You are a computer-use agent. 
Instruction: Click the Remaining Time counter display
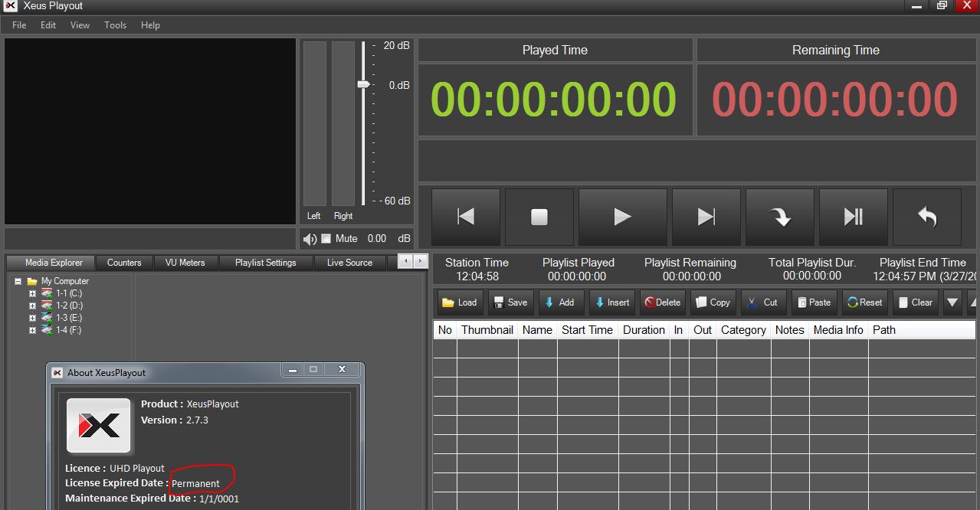click(x=835, y=100)
